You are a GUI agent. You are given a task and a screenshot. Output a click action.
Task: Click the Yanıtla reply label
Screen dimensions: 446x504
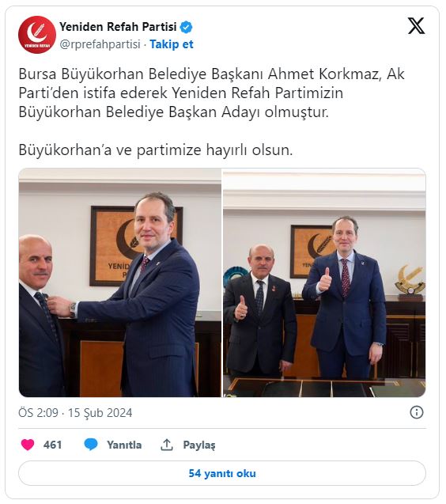click(x=124, y=445)
